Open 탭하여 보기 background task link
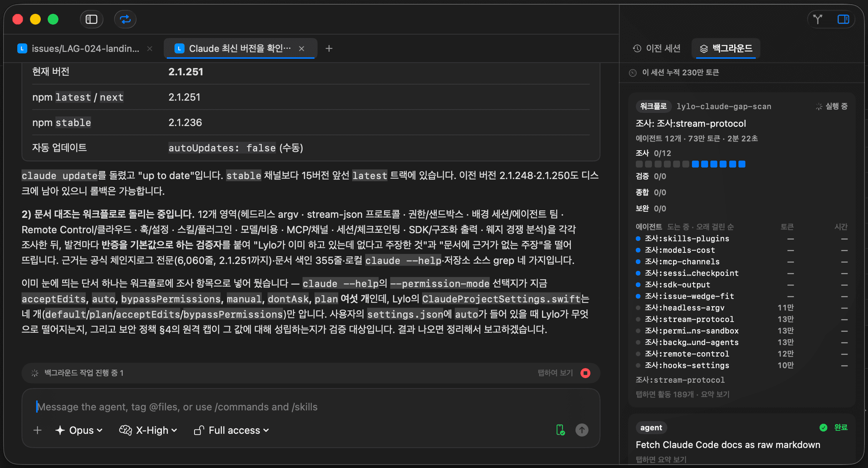Viewport: 868px width, 468px height. [x=555, y=373]
